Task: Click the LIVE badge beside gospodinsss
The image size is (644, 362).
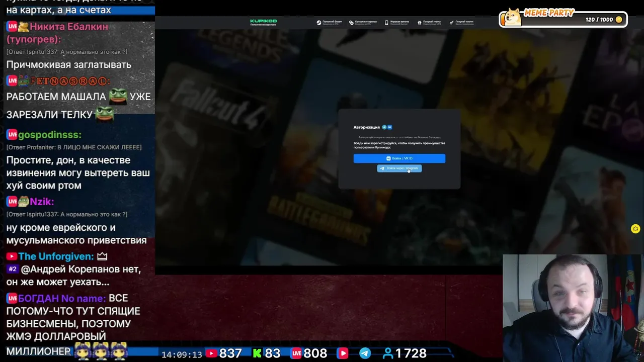Action: 12,135
